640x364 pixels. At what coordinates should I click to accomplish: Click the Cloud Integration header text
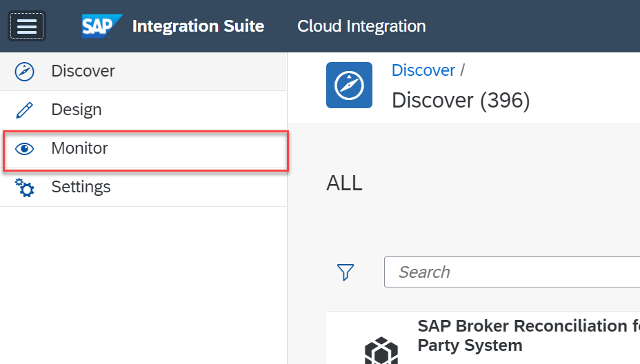pos(361,26)
